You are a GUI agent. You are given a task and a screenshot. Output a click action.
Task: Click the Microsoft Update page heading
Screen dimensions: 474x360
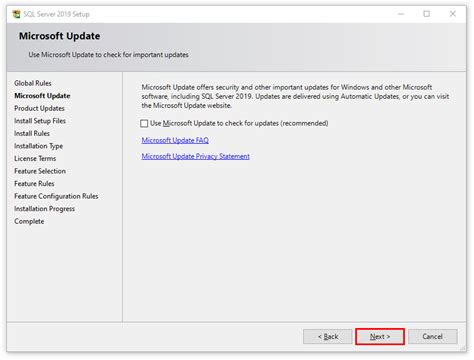tap(59, 36)
